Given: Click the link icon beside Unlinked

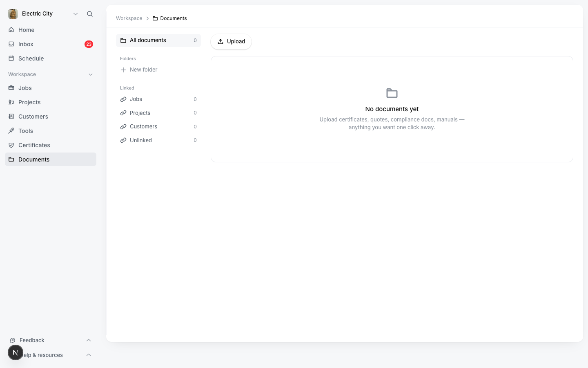Looking at the screenshot, I should tap(123, 140).
